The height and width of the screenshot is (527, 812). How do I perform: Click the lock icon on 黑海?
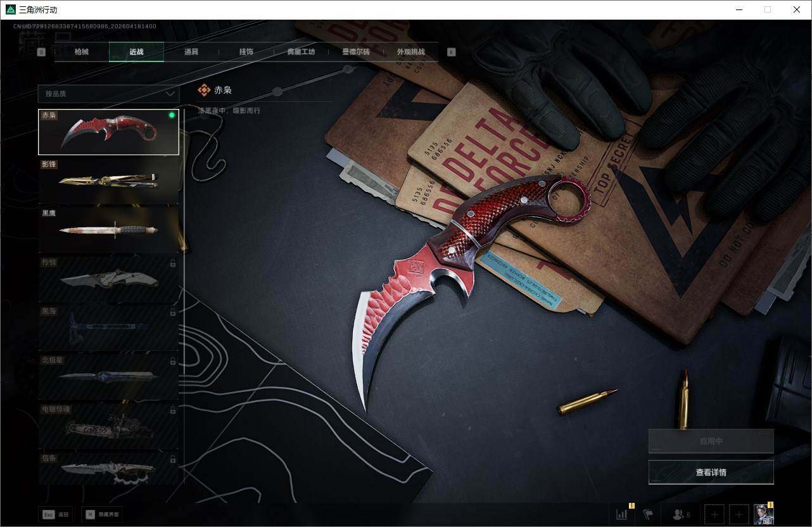coord(173,312)
